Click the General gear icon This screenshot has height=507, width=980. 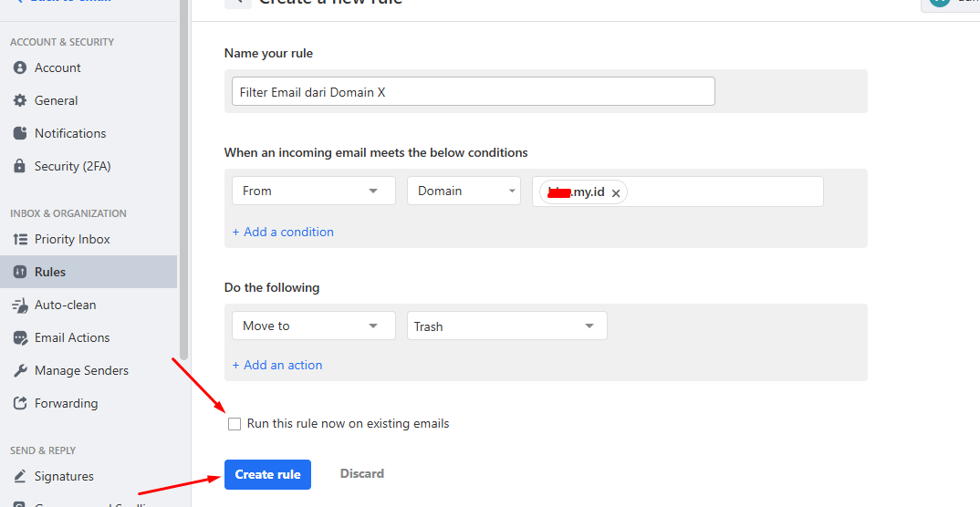(x=20, y=100)
